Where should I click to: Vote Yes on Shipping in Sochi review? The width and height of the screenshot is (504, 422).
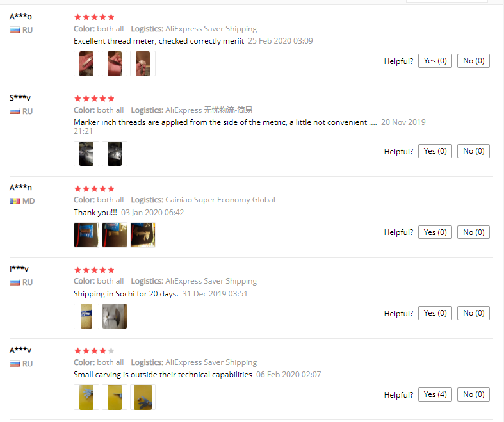(x=435, y=313)
